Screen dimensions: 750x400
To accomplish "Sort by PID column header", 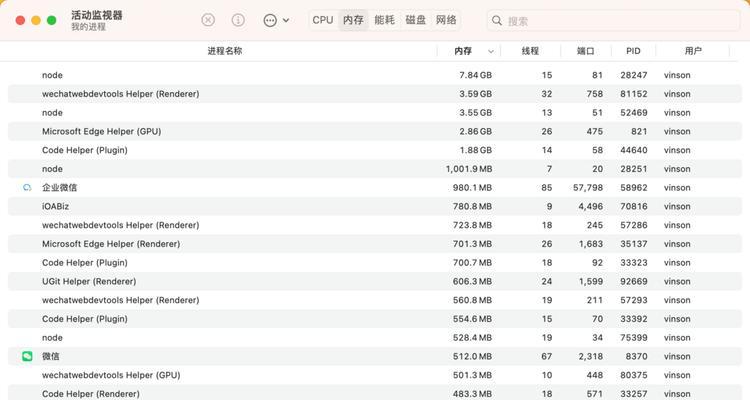I will [633, 51].
